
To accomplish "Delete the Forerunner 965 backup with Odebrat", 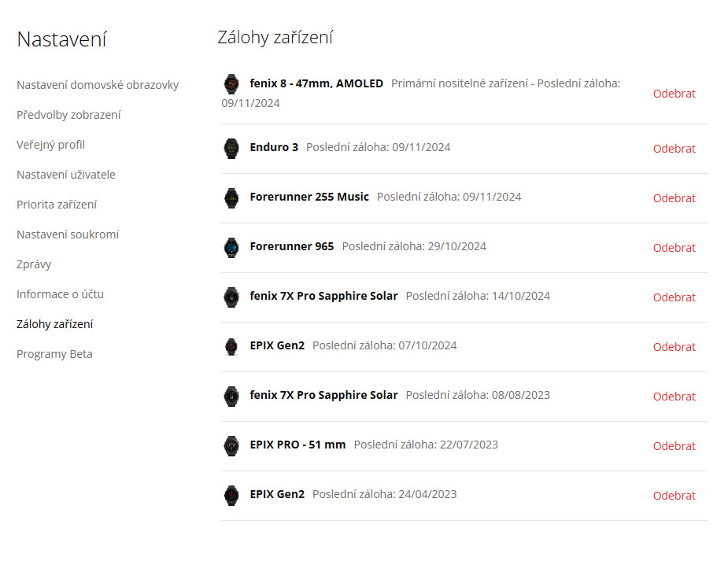I will pos(674,249).
